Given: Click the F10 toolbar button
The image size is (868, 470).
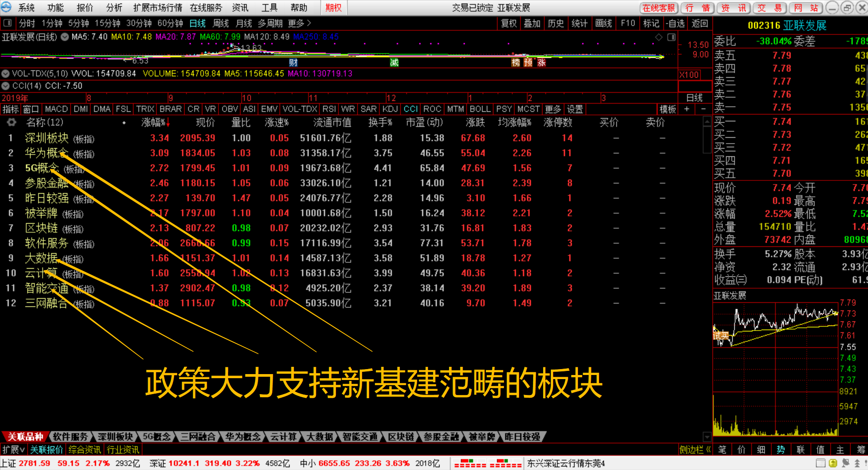Looking at the screenshot, I should [628, 23].
